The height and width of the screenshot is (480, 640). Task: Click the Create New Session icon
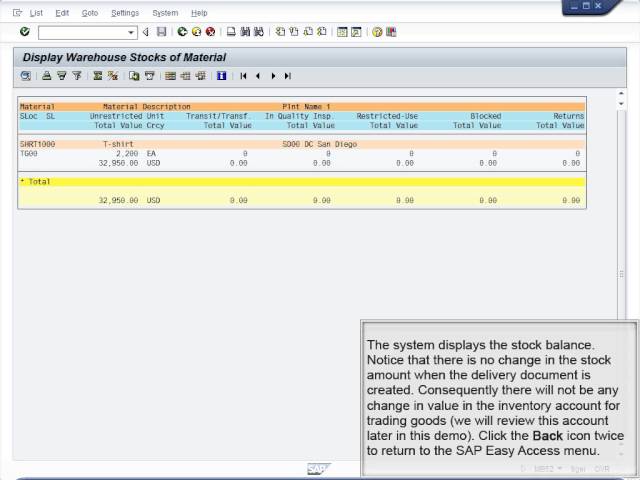tap(342, 32)
